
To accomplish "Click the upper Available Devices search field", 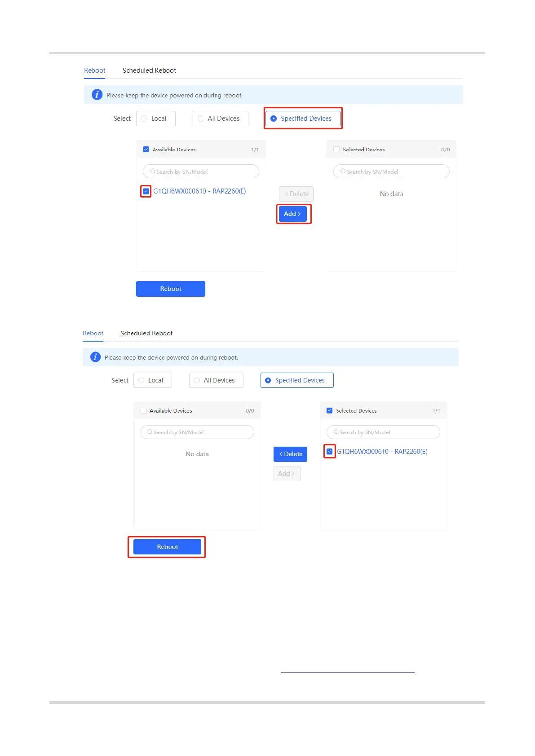I will click(204, 171).
